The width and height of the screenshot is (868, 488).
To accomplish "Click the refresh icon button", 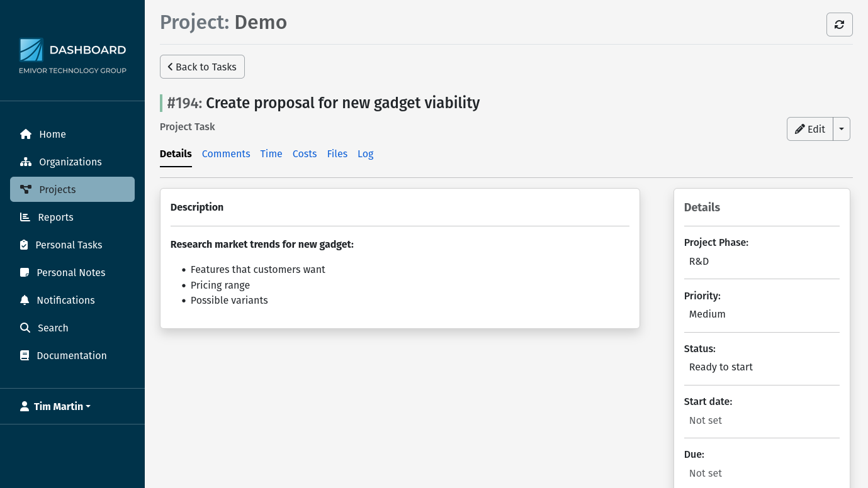I will click(839, 25).
